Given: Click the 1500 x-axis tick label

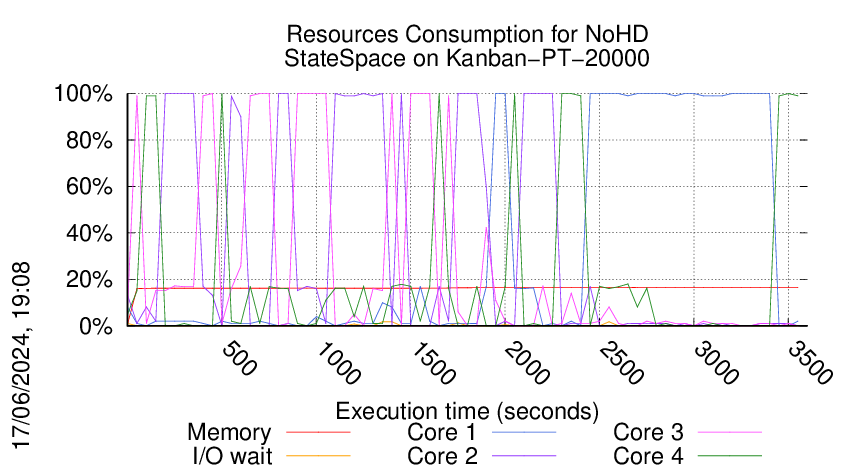Looking at the screenshot, I should (x=432, y=363).
